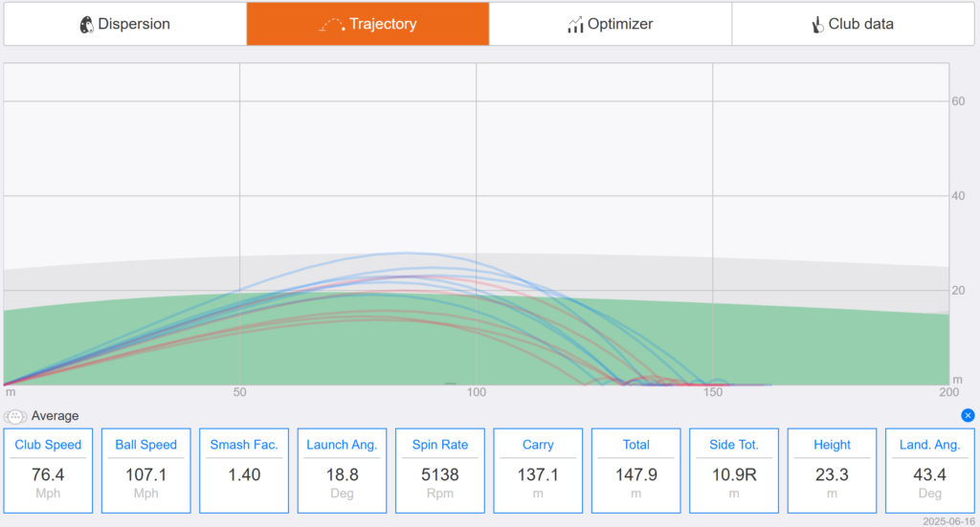The height and width of the screenshot is (527, 980).
Task: Select the Side Tot. data tile
Action: [734, 471]
